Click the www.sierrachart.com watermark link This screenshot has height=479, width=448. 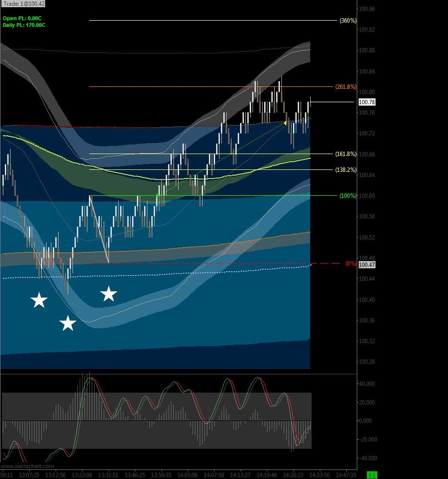point(27,466)
